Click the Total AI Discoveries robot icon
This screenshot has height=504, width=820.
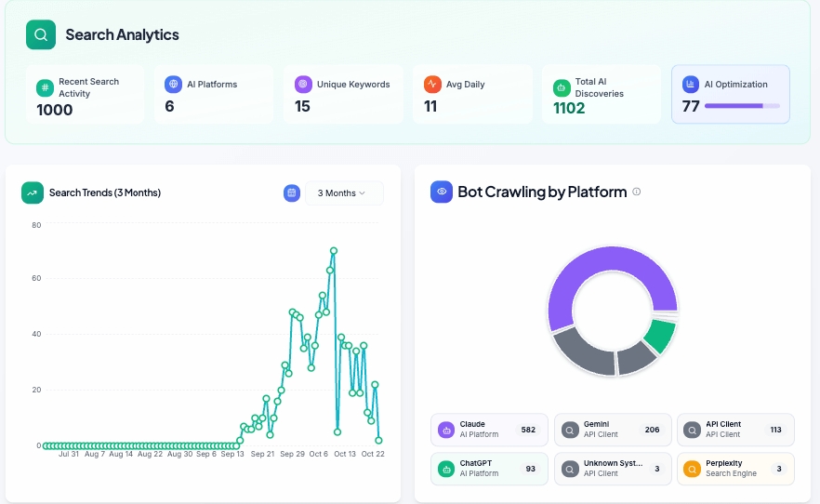coord(561,87)
